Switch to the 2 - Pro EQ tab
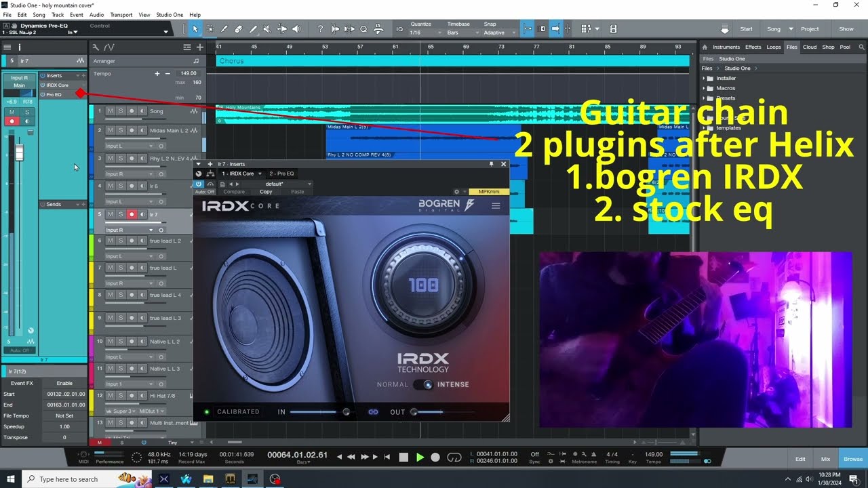The height and width of the screenshot is (488, 868). tap(281, 174)
